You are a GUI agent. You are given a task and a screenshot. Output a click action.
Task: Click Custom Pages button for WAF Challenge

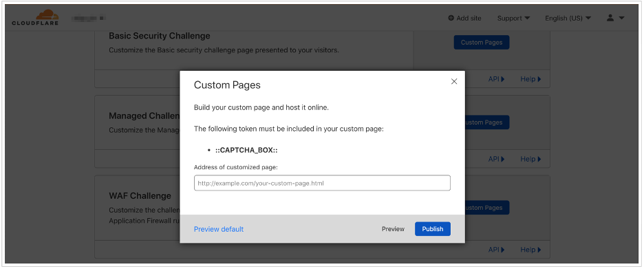(487, 208)
